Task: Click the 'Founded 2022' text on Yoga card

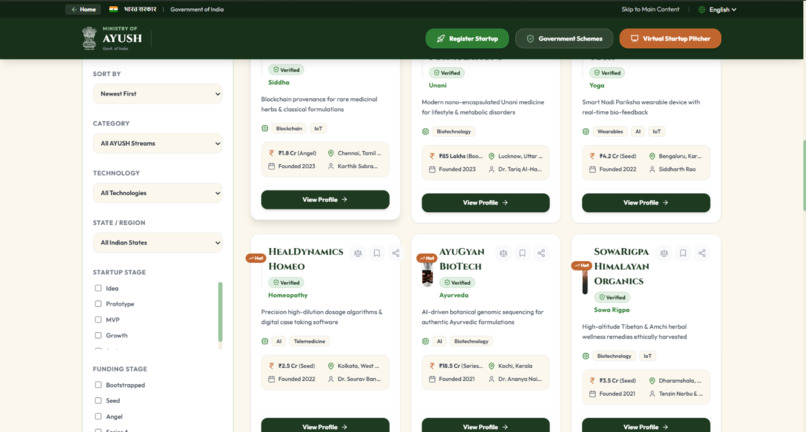Action: tap(618, 169)
